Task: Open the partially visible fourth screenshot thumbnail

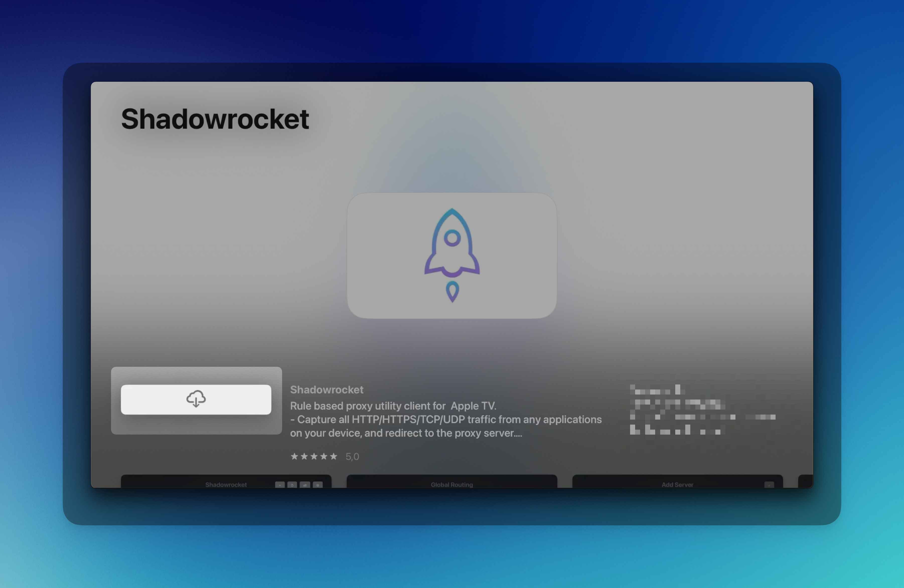Action: (806, 481)
